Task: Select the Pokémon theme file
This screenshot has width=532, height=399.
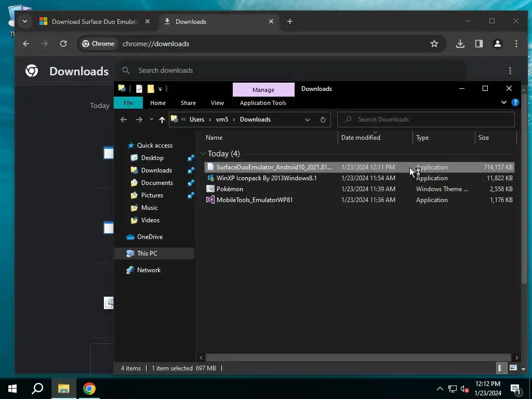Action: click(360, 189)
